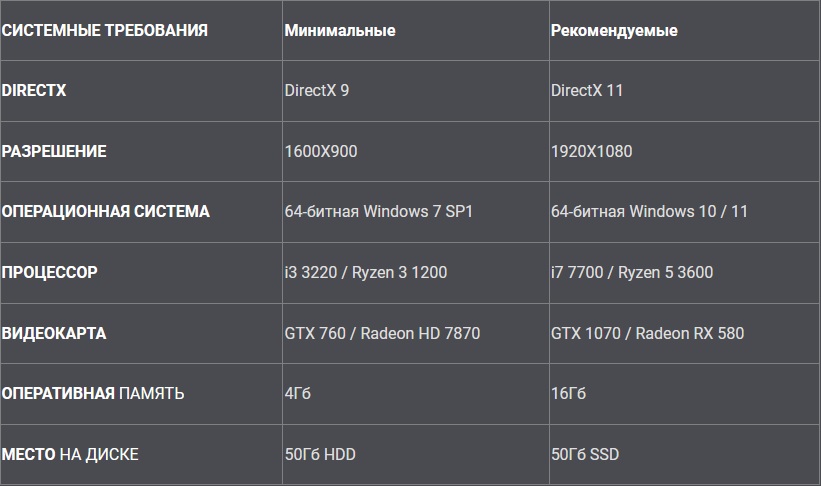821x486 pixels.
Task: Select the РАЗРЕШЕНИЕ row label
Action: [x=54, y=152]
